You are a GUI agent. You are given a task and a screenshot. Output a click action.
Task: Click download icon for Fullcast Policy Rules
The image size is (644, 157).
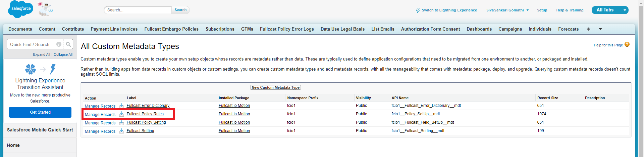click(121, 114)
